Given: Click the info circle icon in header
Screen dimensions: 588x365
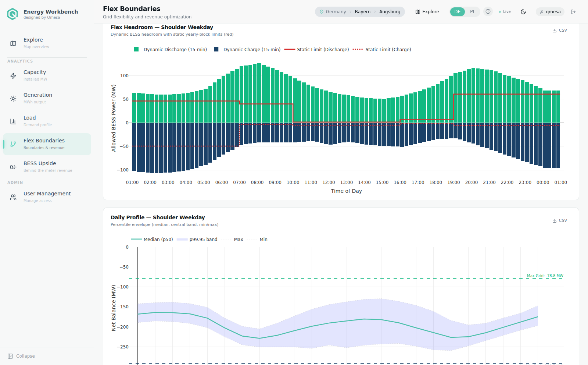Looking at the screenshot, I should point(488,12).
